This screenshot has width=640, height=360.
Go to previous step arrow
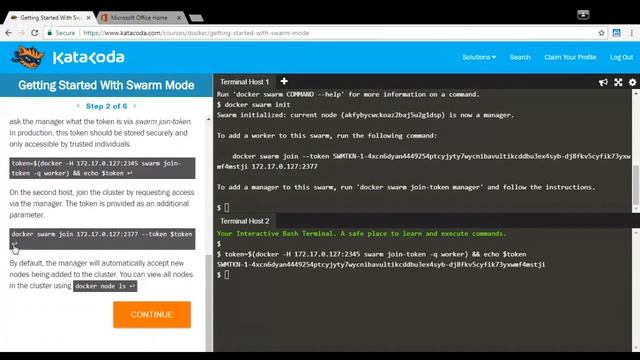point(78,106)
